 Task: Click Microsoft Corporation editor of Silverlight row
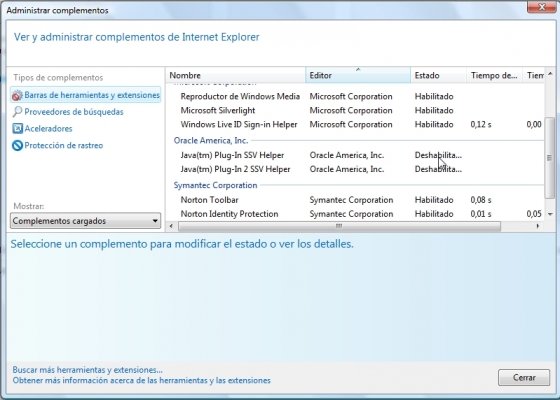coord(351,110)
